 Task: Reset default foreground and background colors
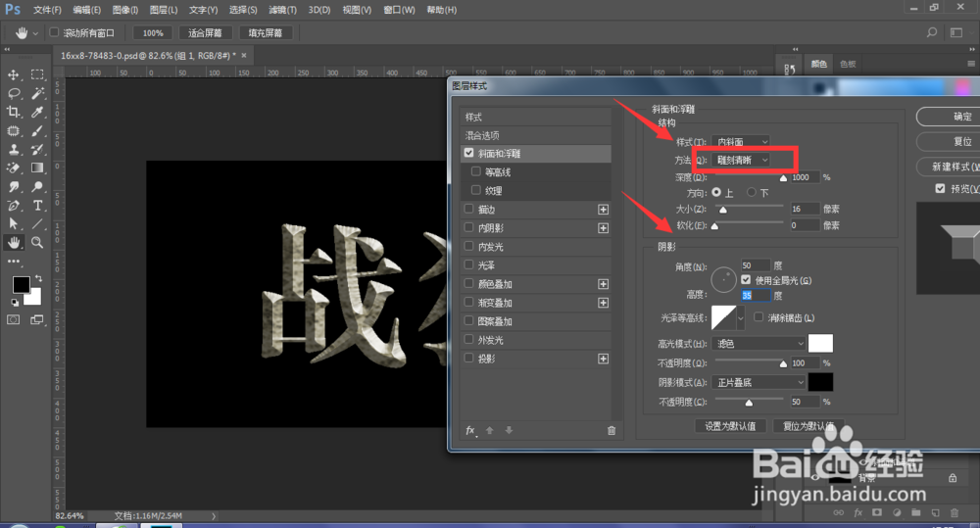[15, 303]
